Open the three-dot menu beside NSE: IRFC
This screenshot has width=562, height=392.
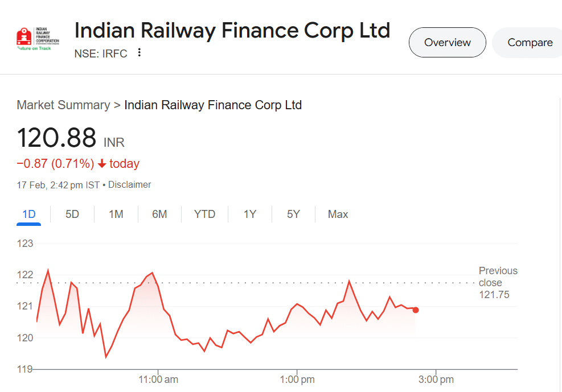click(x=139, y=52)
